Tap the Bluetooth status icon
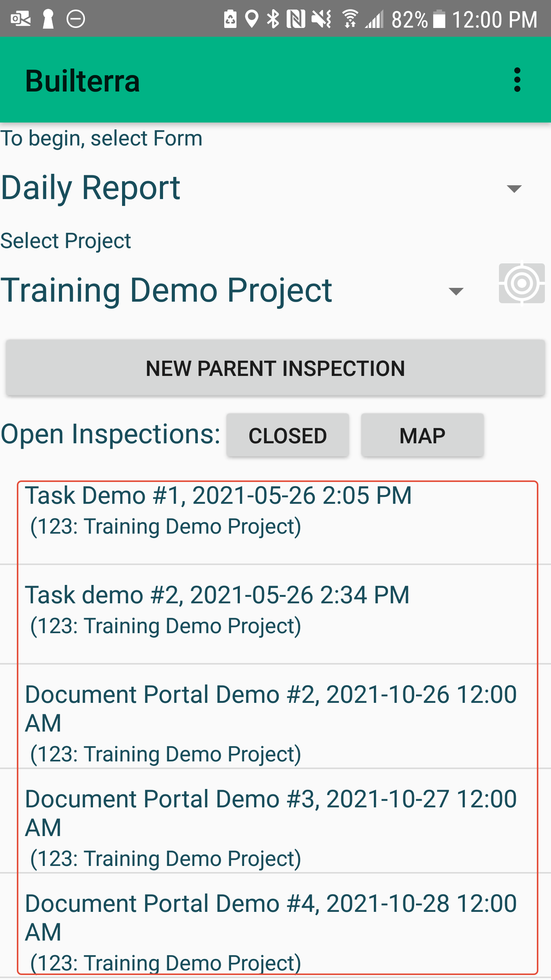The image size is (551, 980). coord(273,19)
